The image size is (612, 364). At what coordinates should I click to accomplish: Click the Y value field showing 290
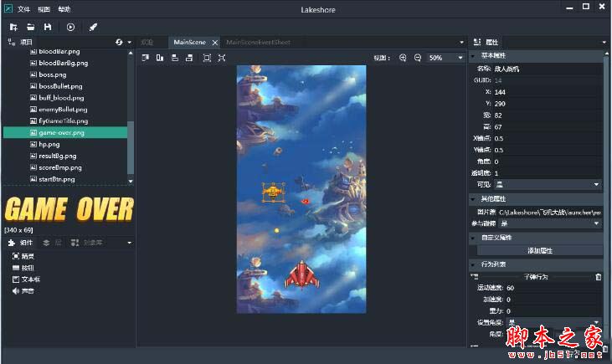click(548, 104)
